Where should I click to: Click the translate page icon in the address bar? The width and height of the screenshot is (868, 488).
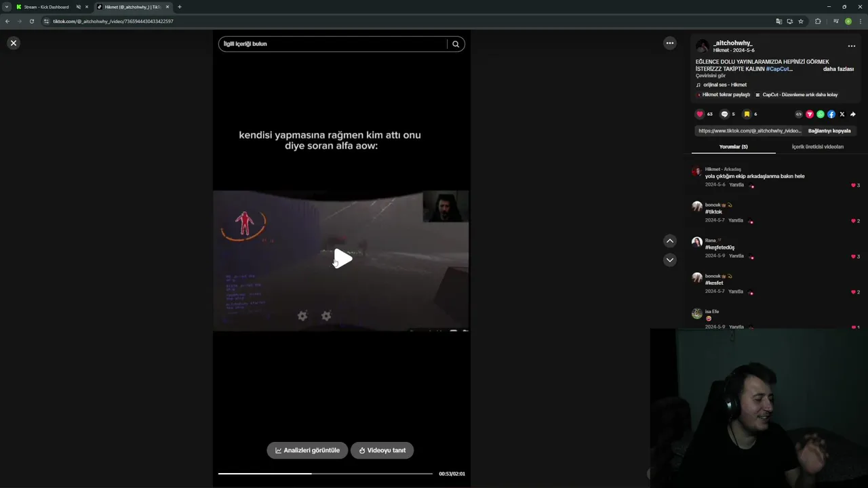pos(778,21)
